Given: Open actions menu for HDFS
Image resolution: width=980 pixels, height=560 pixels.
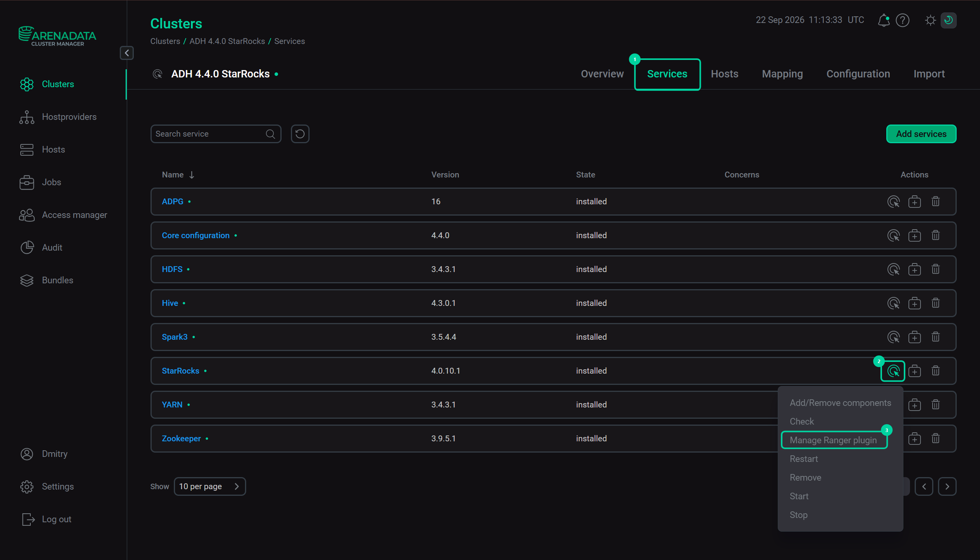Looking at the screenshot, I should pyautogui.click(x=893, y=269).
